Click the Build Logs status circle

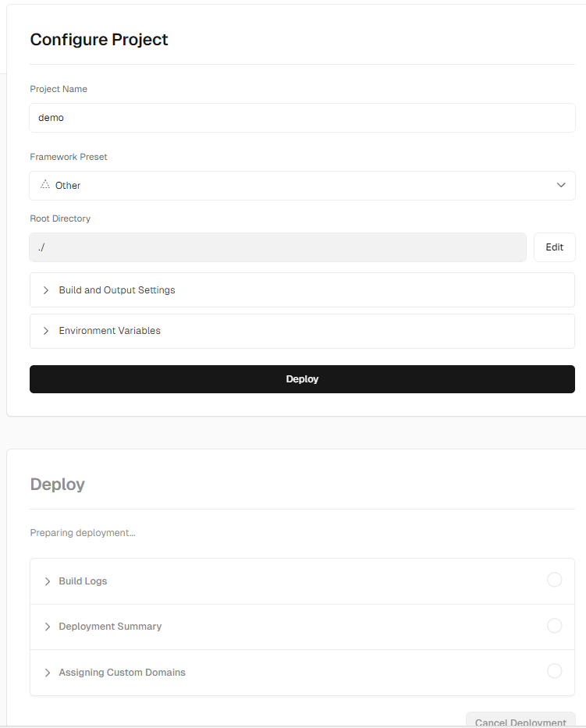554,580
